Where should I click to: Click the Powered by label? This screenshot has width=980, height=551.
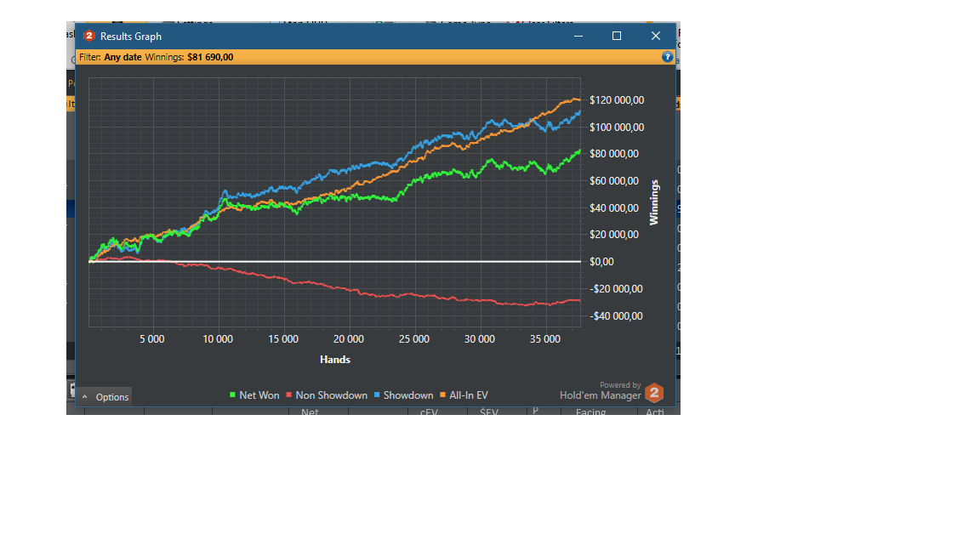[620, 385]
